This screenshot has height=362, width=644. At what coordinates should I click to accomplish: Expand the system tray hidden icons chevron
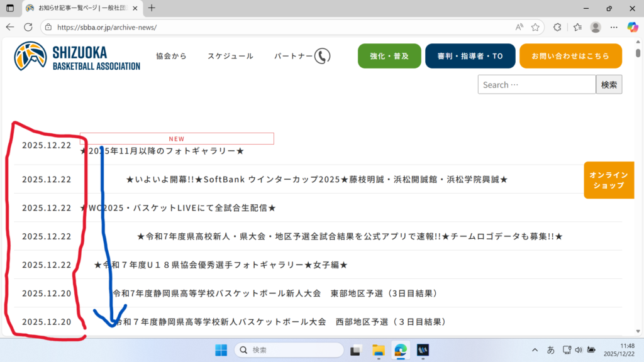tap(535, 350)
